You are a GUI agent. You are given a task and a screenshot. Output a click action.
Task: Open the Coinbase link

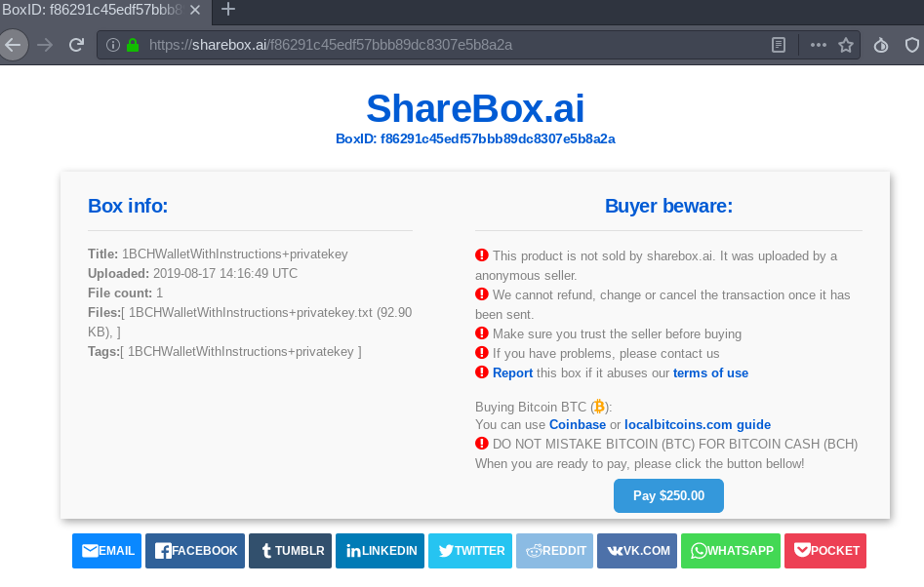tap(578, 424)
